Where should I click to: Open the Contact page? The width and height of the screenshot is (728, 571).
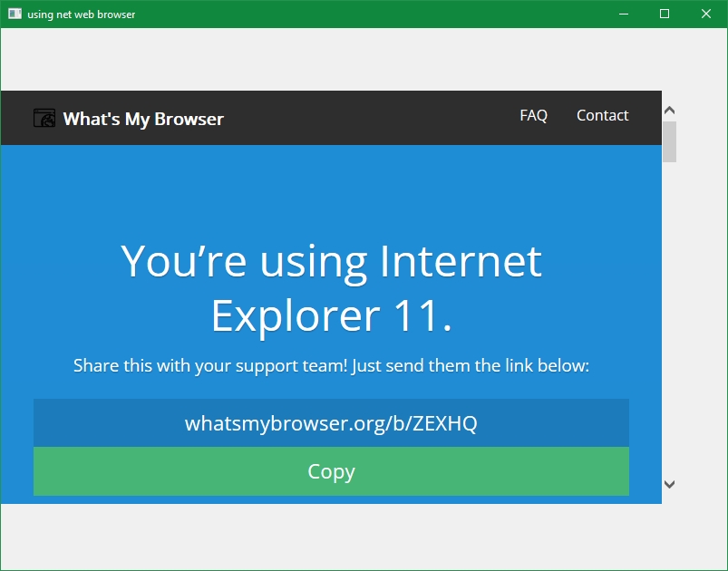(x=602, y=115)
